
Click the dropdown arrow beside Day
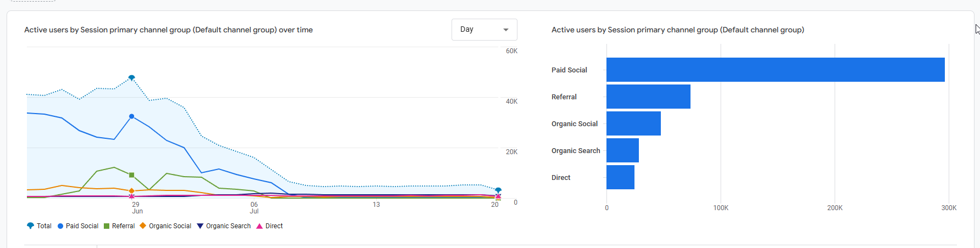[506, 30]
